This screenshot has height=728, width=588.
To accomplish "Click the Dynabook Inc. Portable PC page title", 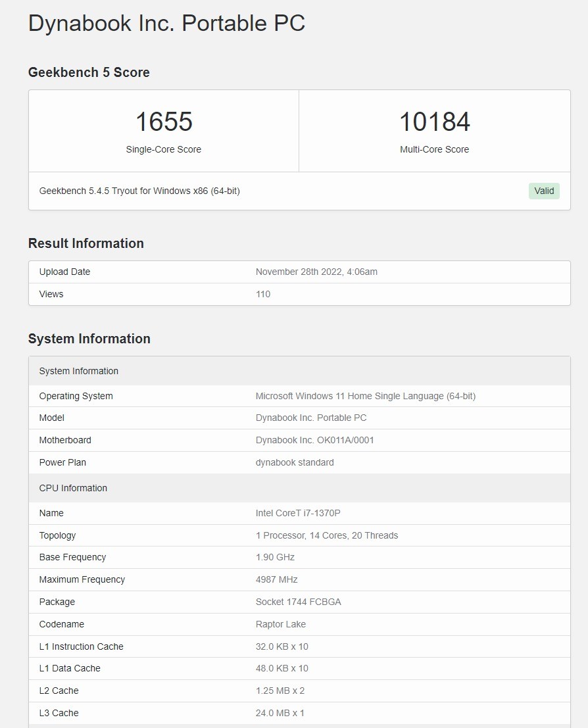I will tap(167, 23).
